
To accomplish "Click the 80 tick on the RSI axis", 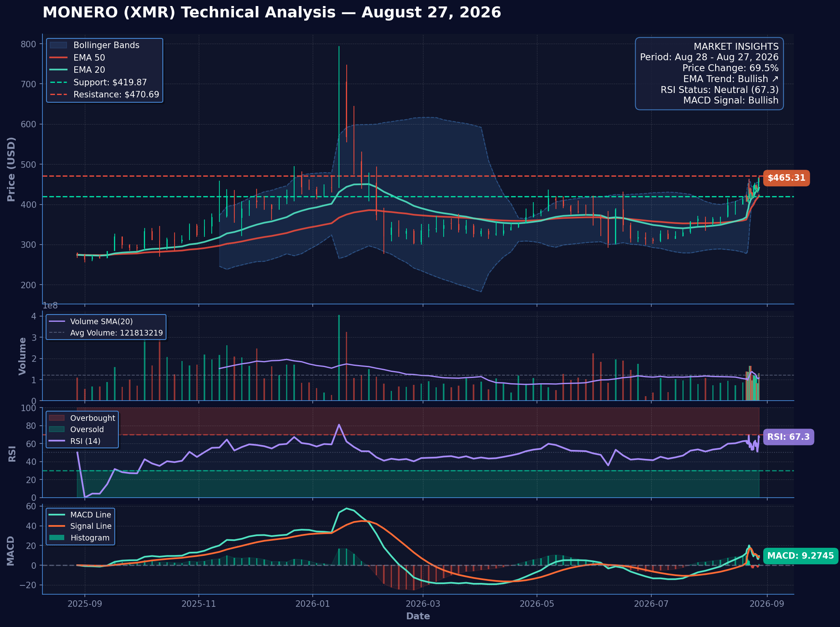I will click(x=31, y=426).
